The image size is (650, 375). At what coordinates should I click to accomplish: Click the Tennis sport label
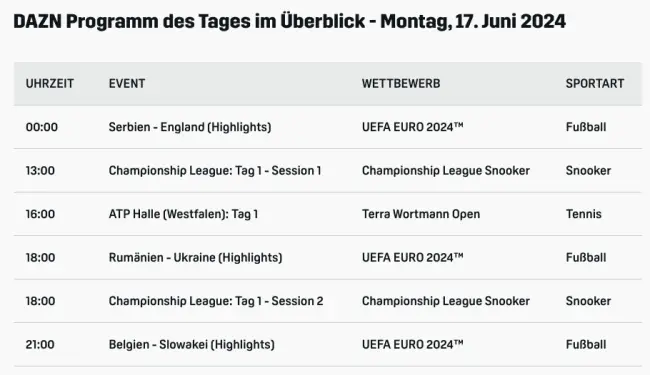click(584, 214)
